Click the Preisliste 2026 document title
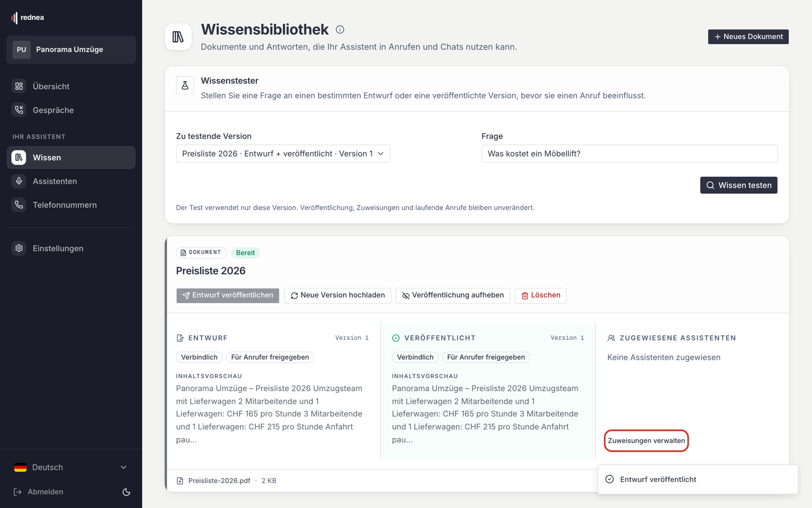 click(211, 271)
